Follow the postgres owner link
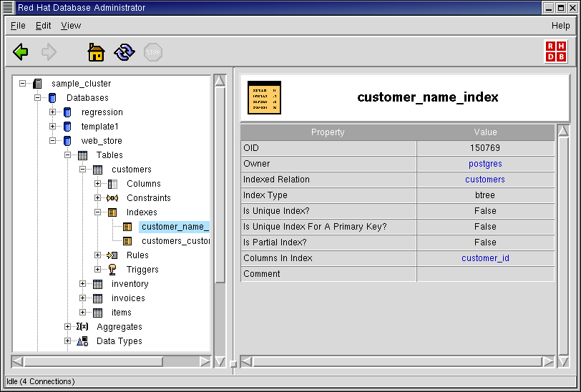Image resolution: width=581 pixels, height=392 pixels. pyautogui.click(x=485, y=164)
